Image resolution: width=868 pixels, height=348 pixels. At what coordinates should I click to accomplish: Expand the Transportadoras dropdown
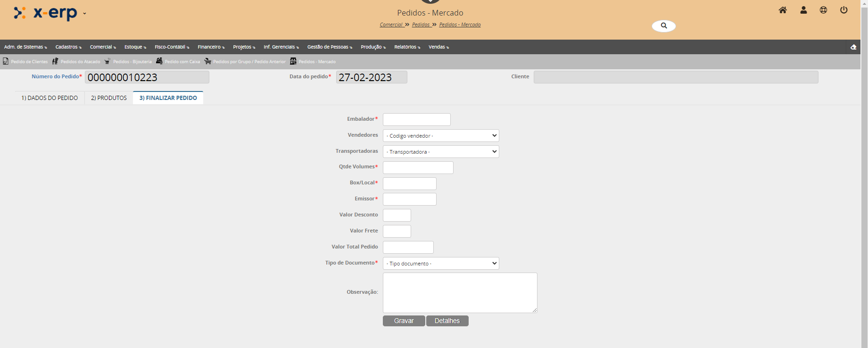(440, 152)
